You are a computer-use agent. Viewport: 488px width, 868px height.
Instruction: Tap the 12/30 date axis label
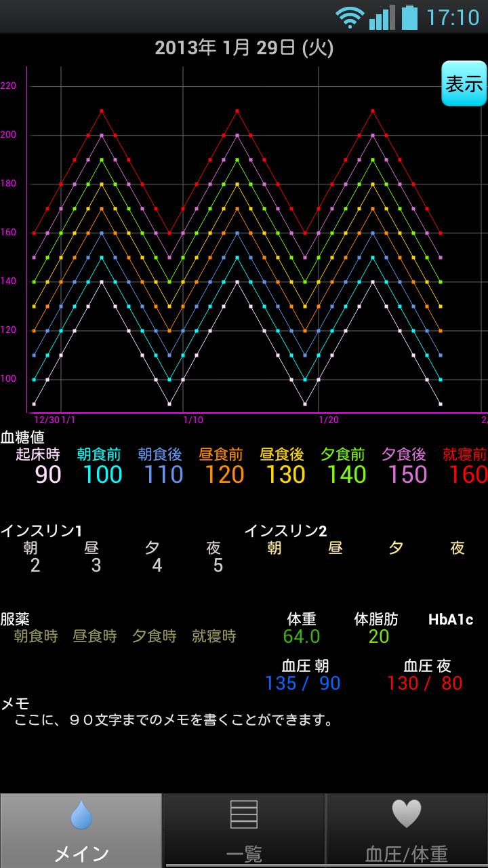(x=46, y=420)
